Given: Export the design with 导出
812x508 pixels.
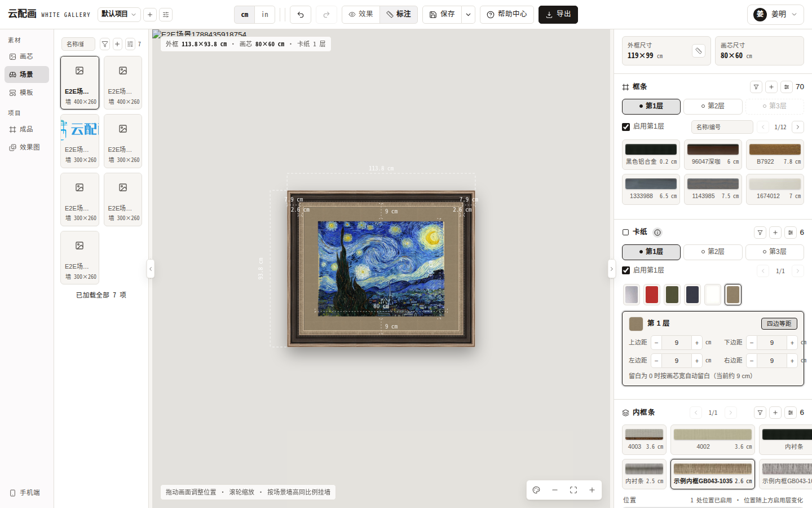Looking at the screenshot, I should [558, 15].
